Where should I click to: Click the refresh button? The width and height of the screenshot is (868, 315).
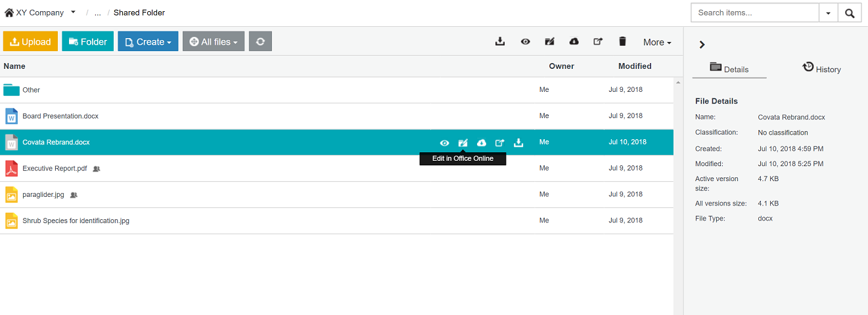click(260, 41)
